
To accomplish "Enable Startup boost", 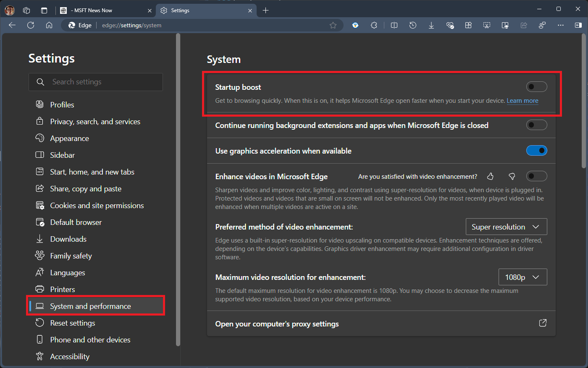I will (x=536, y=86).
